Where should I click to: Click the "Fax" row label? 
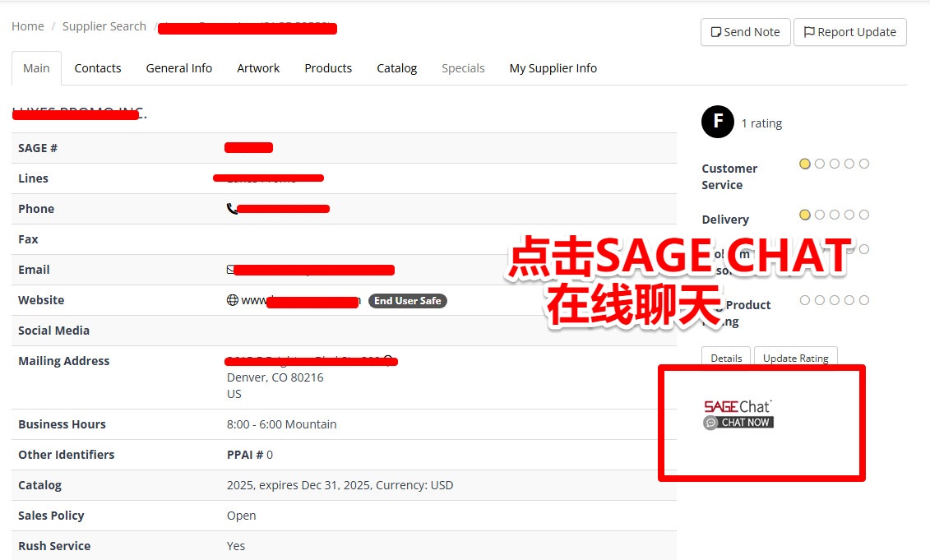(x=28, y=239)
